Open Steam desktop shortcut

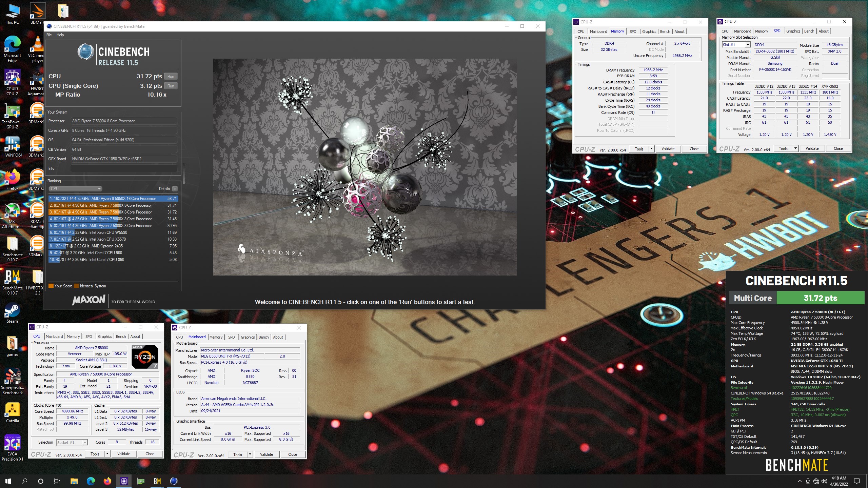click(12, 312)
